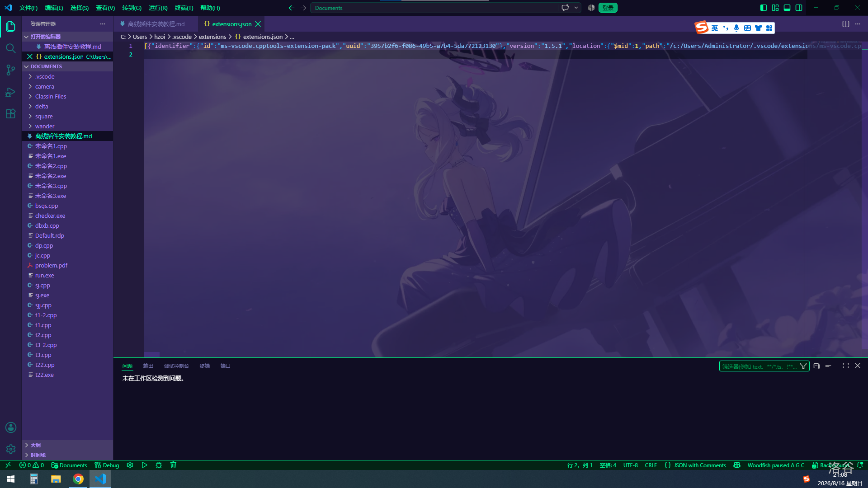This screenshot has width=868, height=488.
Task: Open the 查看(V) menu
Action: pyautogui.click(x=105, y=8)
